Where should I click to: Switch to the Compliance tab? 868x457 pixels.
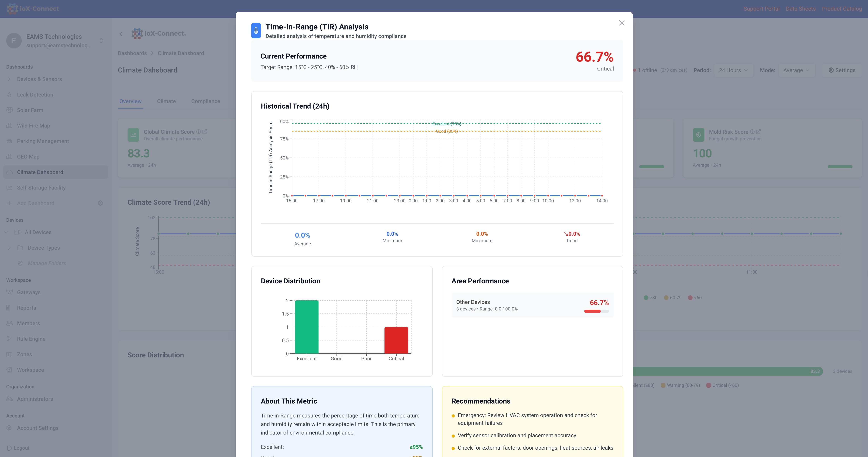click(205, 101)
